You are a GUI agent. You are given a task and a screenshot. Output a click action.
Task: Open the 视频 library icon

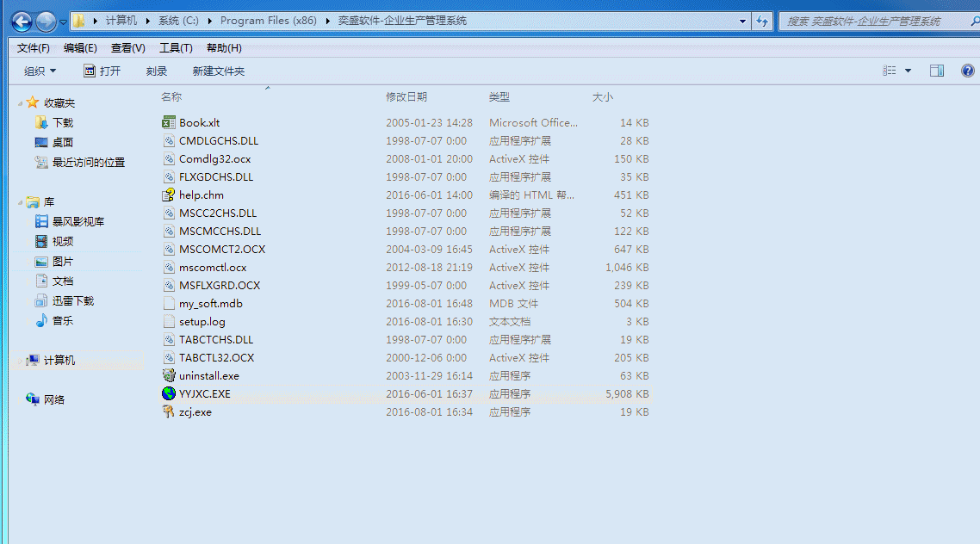41,241
